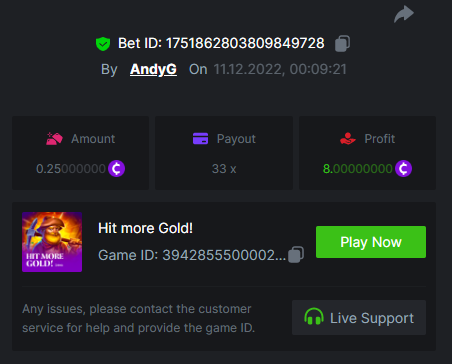Click the pink Amount icon
Image resolution: width=452 pixels, height=364 pixels.
tap(54, 139)
